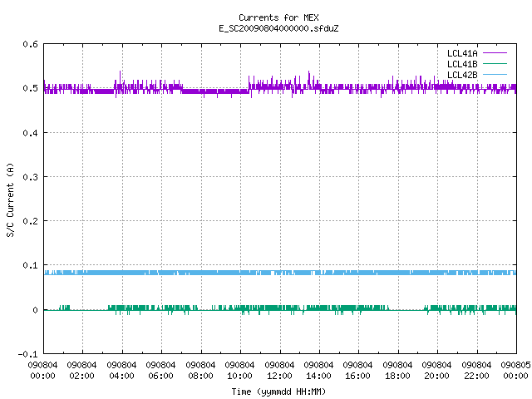Click the x-axis tick '090804 02:00'
The width and height of the screenshot is (532, 399).
[x=81, y=371]
